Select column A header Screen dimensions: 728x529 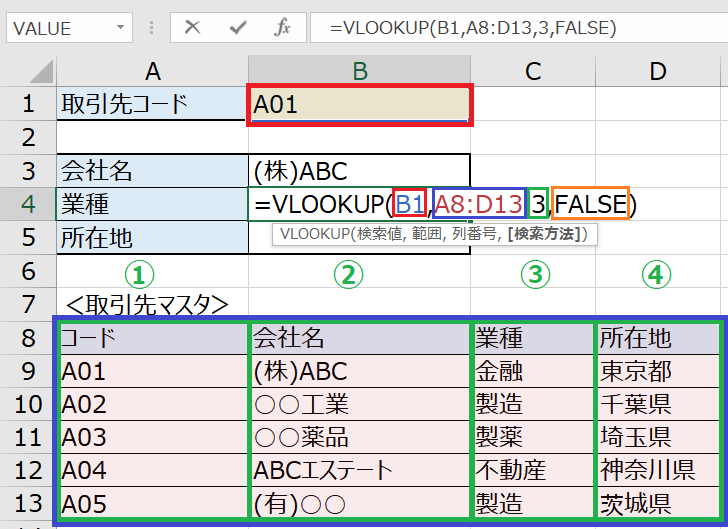click(152, 71)
